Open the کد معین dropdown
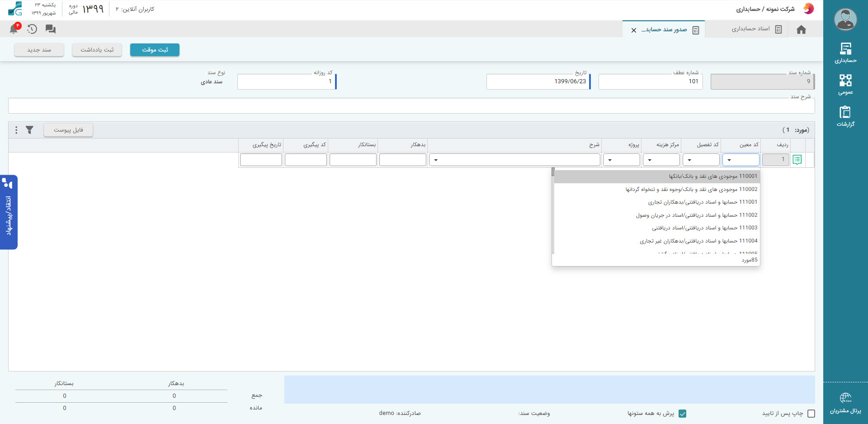868x424 pixels. [x=741, y=160]
